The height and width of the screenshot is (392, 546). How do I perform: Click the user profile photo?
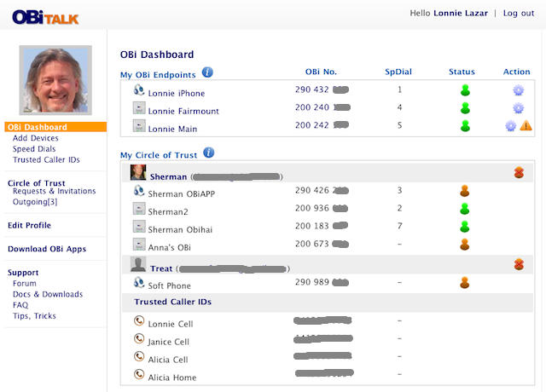point(55,83)
